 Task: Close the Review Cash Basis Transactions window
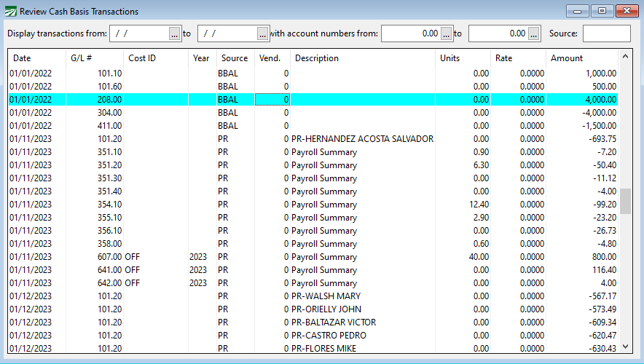pos(627,11)
